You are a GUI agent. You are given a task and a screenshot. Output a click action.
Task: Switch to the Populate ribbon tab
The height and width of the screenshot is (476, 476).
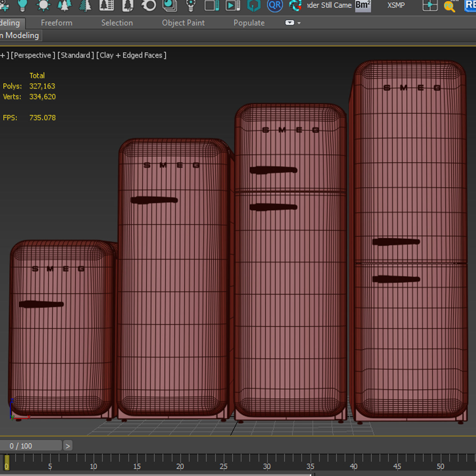coord(249,23)
